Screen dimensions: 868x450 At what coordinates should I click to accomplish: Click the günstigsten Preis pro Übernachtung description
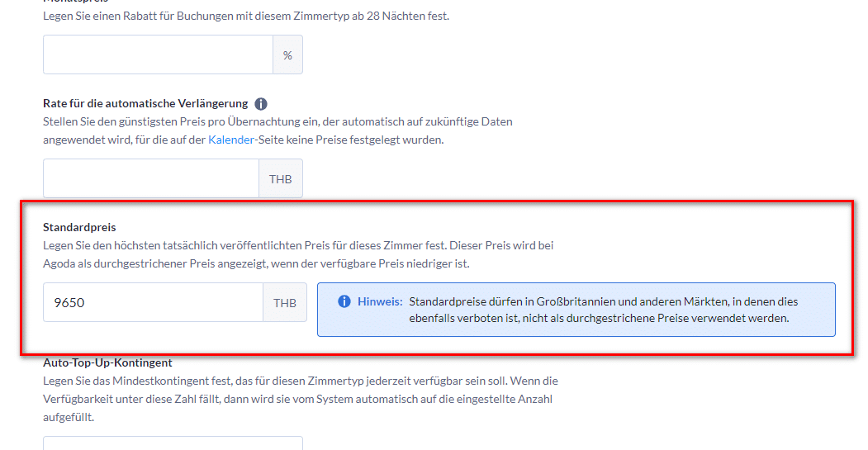tap(277, 130)
